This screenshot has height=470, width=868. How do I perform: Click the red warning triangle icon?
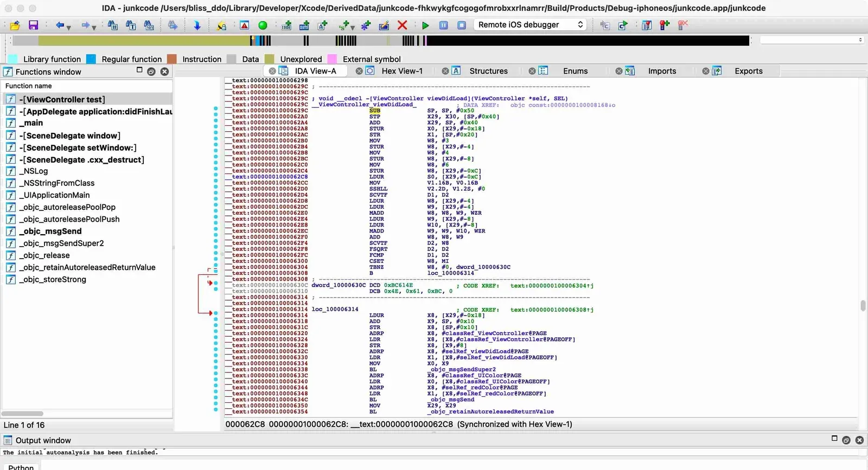(245, 25)
